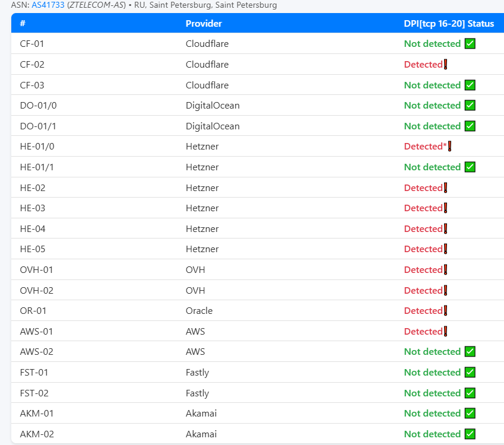Click the green checkmark icon in AKM-01 row
This screenshot has width=504, height=445.
click(470, 413)
